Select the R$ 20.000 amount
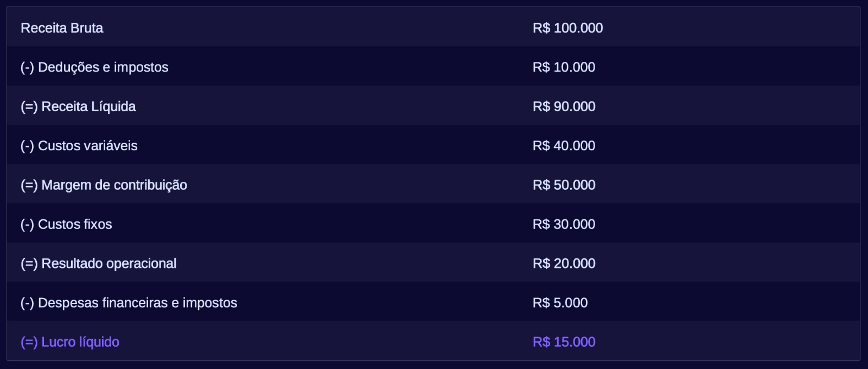Image resolution: width=868 pixels, height=369 pixels. [x=564, y=264]
